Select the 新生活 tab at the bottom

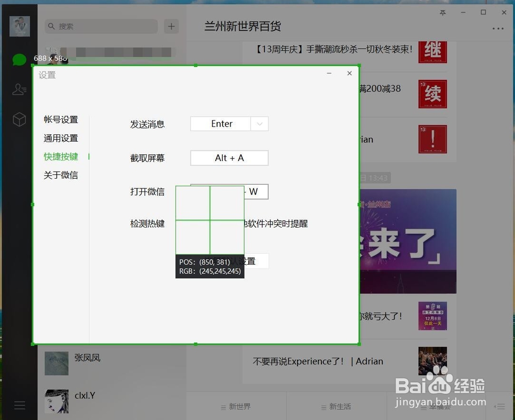[337, 406]
